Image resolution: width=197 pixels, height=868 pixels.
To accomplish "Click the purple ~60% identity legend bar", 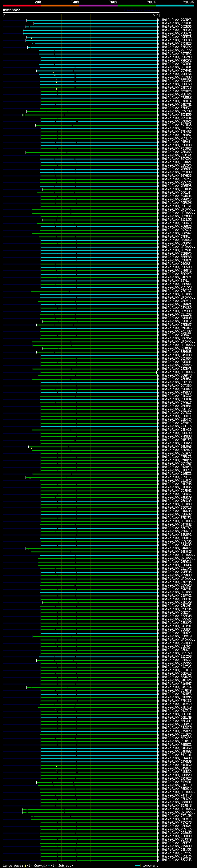I will point(99,6).
